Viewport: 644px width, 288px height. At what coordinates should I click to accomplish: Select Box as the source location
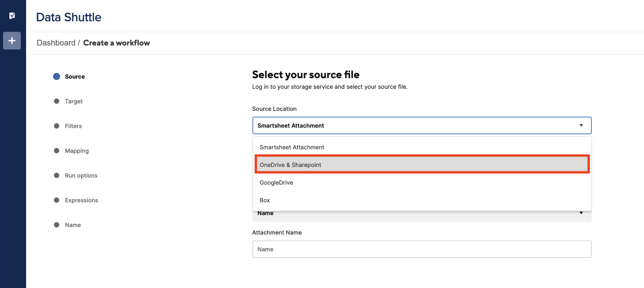coord(264,200)
